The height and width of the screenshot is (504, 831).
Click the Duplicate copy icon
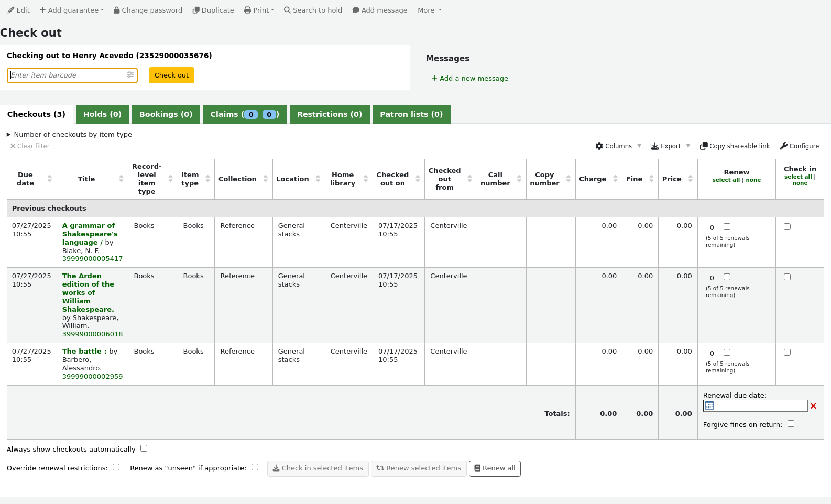[196, 10]
